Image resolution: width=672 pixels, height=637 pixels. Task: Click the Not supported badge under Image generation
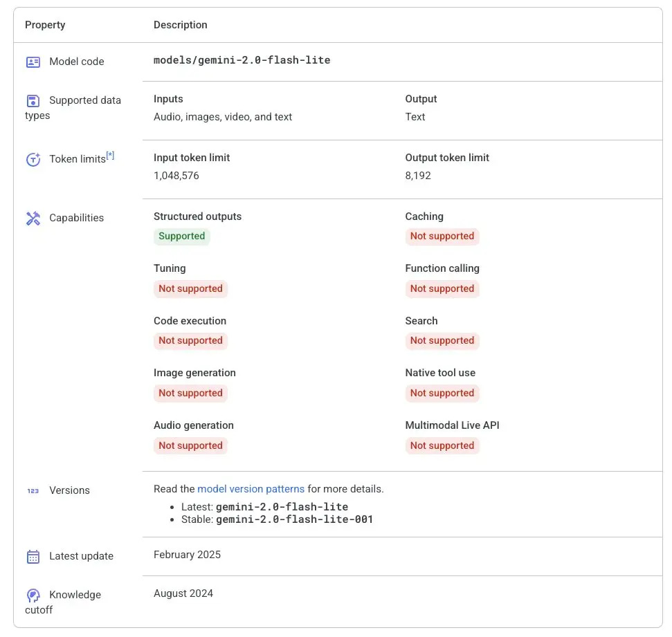tap(190, 394)
